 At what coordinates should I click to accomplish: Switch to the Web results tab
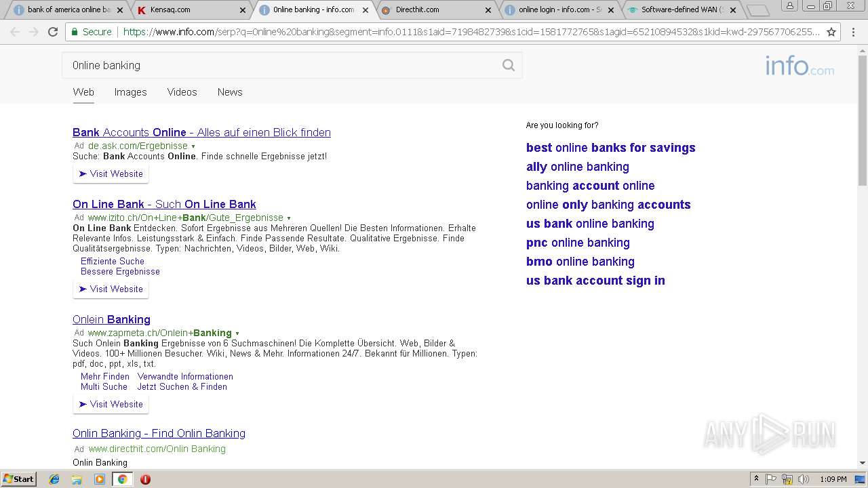point(83,92)
